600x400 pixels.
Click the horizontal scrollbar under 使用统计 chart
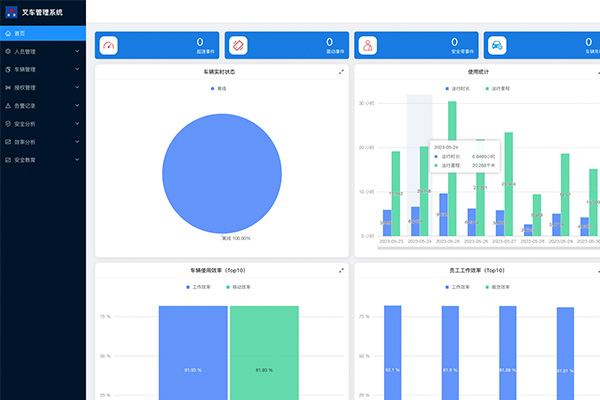489,248
